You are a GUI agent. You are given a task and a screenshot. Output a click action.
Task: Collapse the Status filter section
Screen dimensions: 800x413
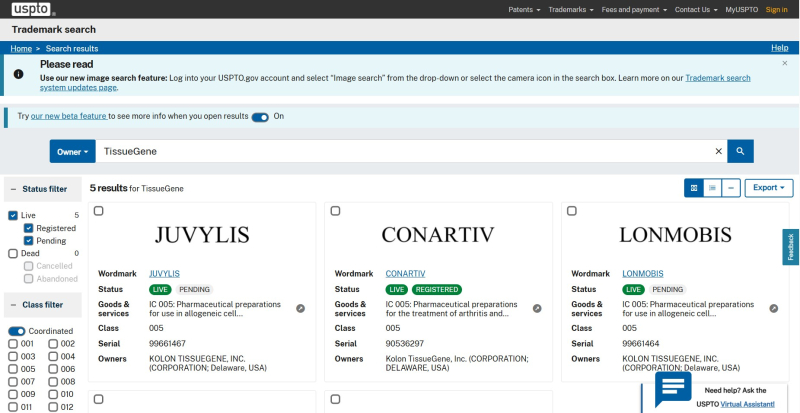(42, 189)
